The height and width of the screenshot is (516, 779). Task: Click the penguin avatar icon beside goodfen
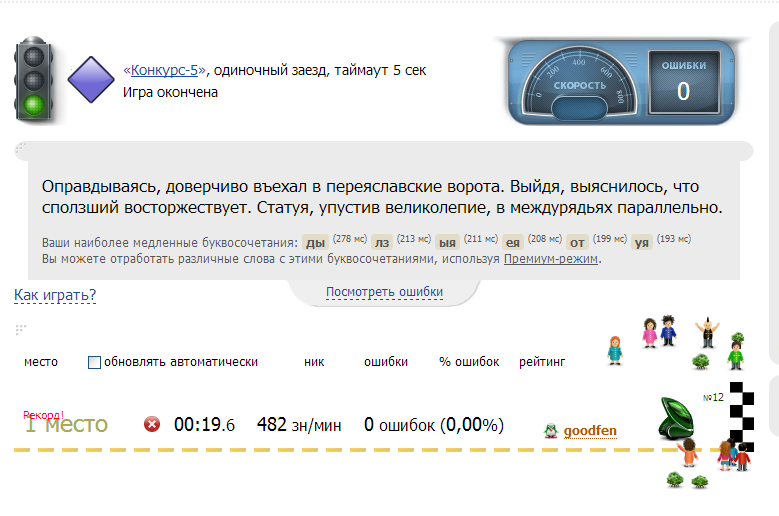pos(551,431)
